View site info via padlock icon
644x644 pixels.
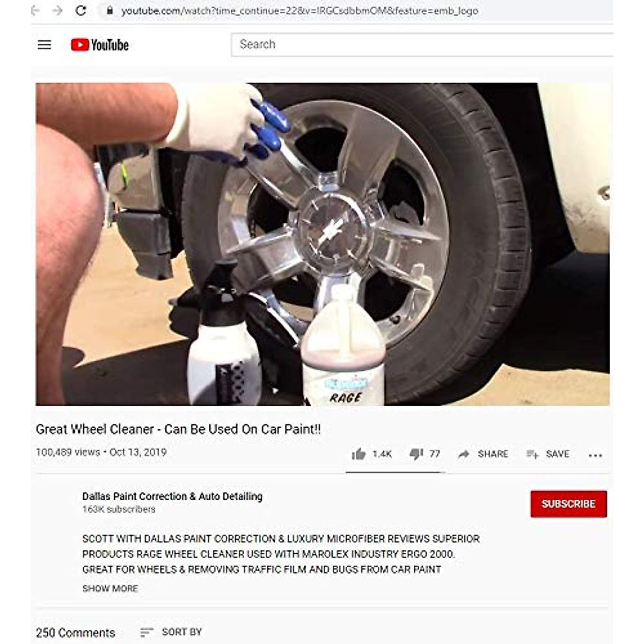point(109,10)
